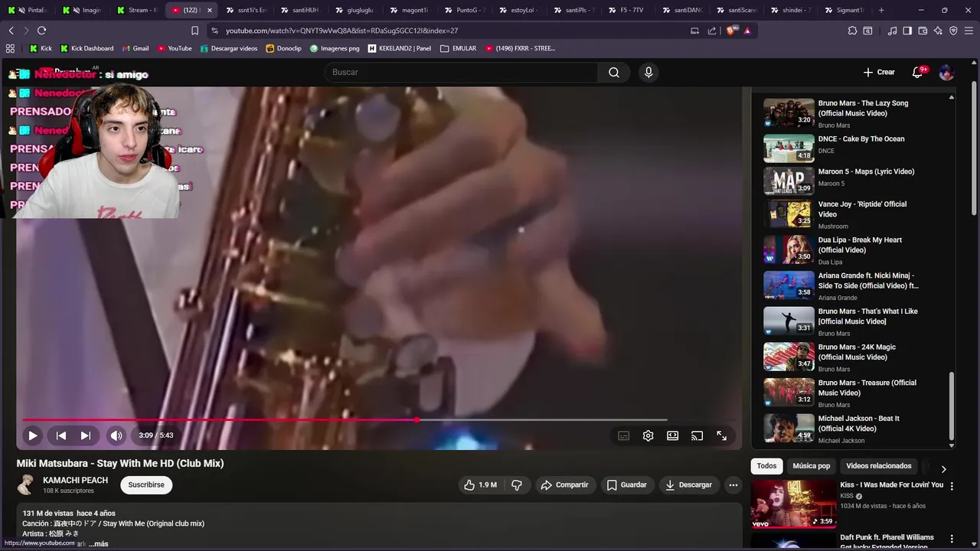
Task: Select the Videos relacionados chip
Action: coord(878,466)
